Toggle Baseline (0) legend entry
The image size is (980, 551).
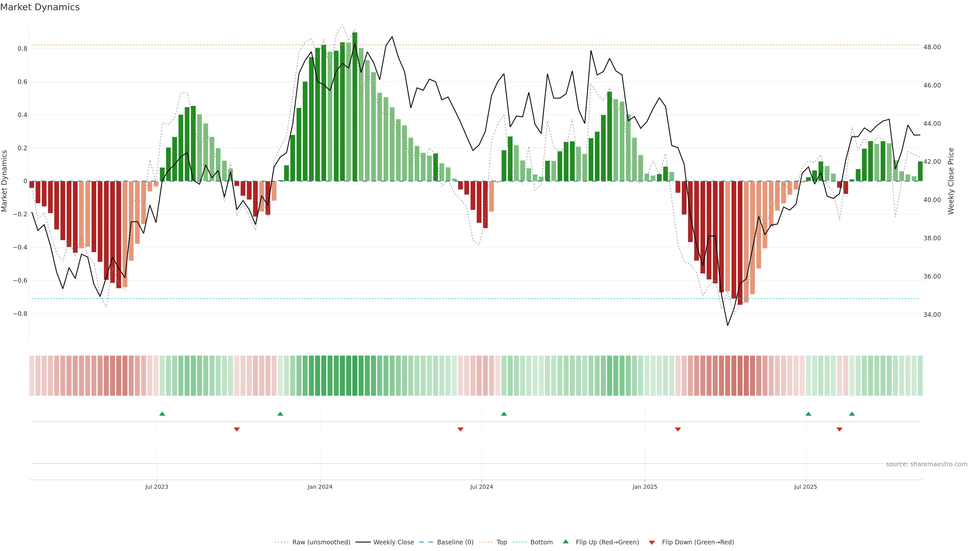[x=455, y=542]
